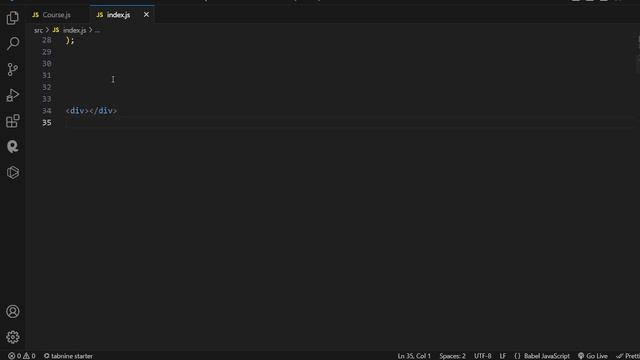Image resolution: width=640 pixels, height=360 pixels.
Task: Click the ellipsis breadcrumb segment
Action: [97, 30]
